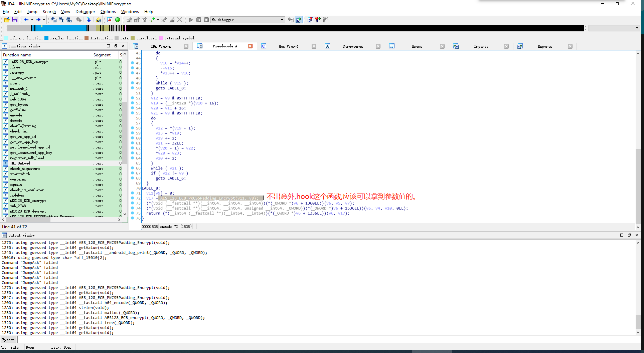This screenshot has width=644, height=353.
Task: Open the forward history dropdown arrow
Action: (44, 20)
